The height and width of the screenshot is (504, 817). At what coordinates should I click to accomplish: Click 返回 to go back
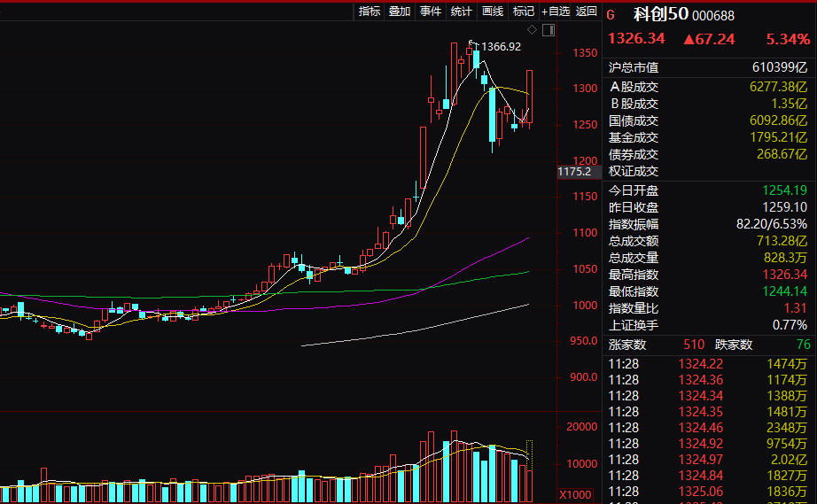586,12
